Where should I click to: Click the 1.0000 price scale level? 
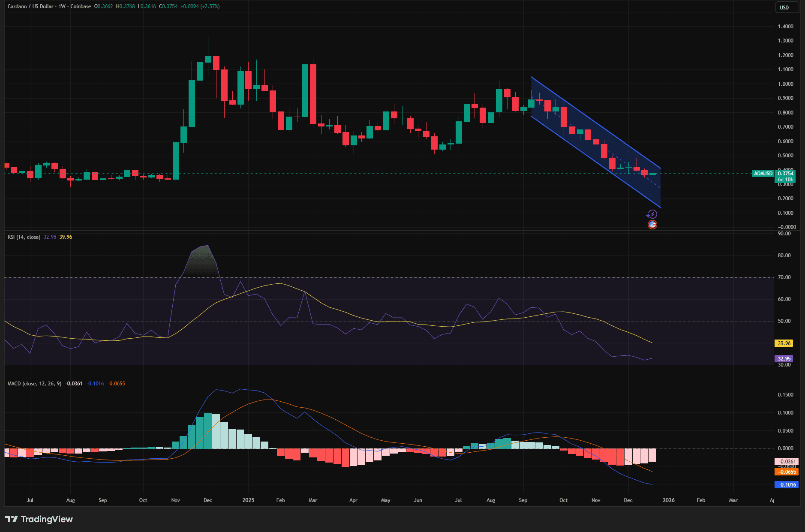click(x=785, y=84)
